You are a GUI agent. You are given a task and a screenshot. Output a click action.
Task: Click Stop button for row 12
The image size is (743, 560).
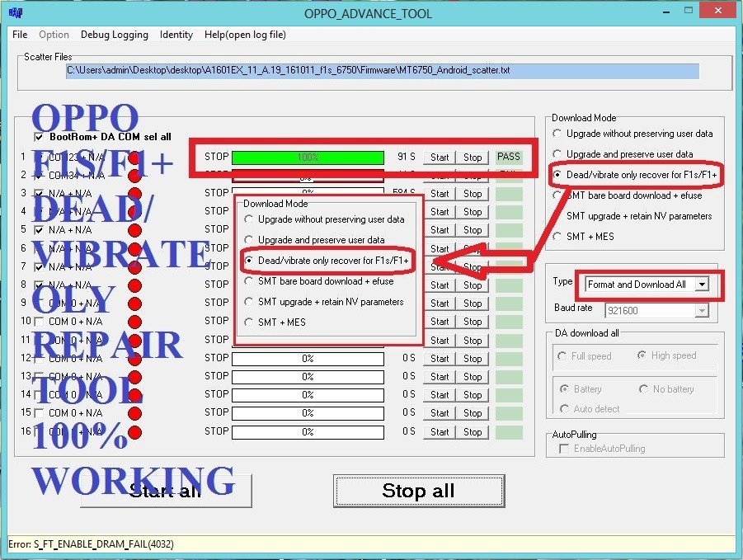473,359
